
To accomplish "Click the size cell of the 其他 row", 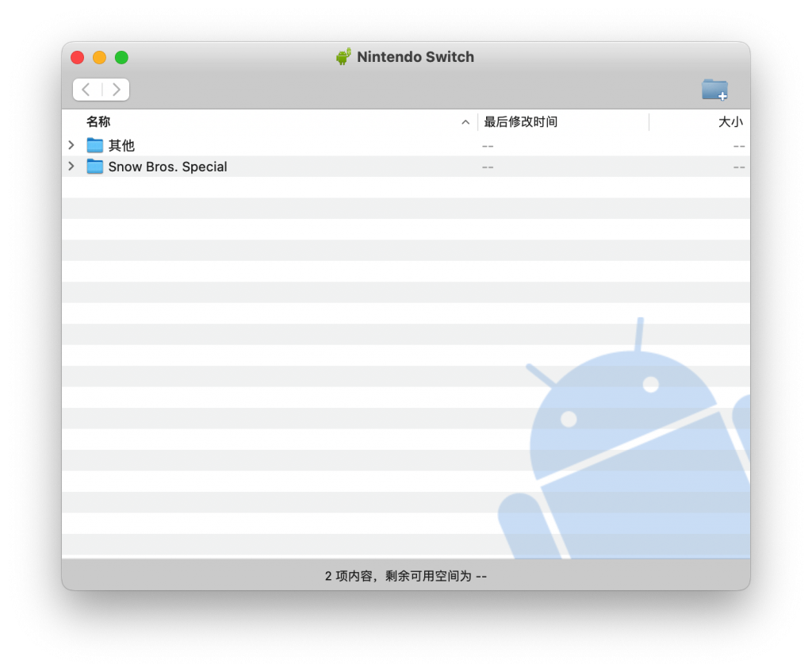I will pos(738,146).
